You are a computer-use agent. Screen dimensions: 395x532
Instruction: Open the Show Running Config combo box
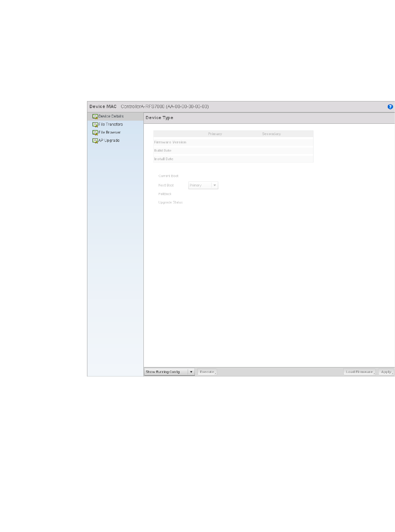click(x=169, y=372)
